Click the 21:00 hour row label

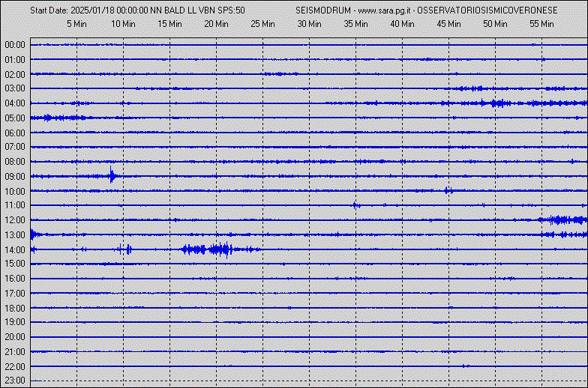15,352
